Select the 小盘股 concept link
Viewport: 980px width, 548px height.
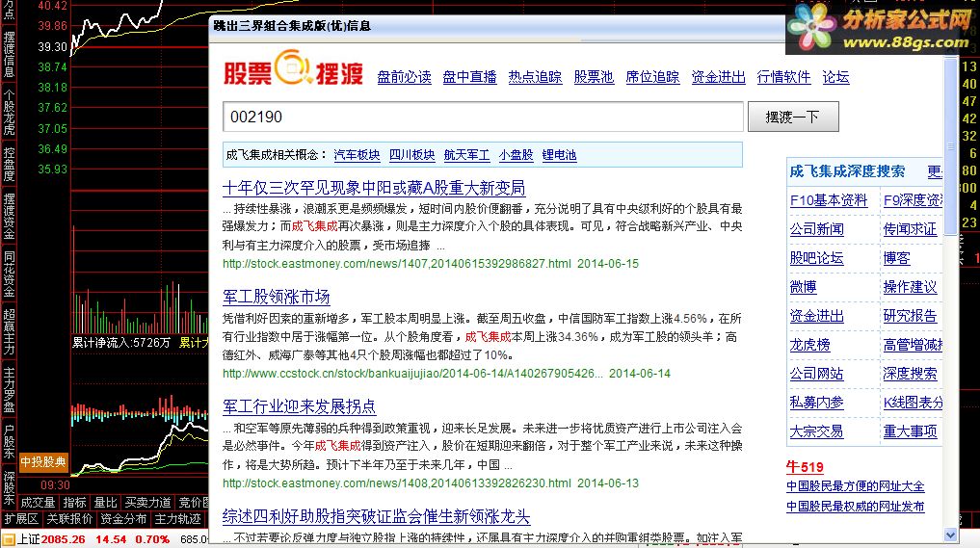[516, 155]
